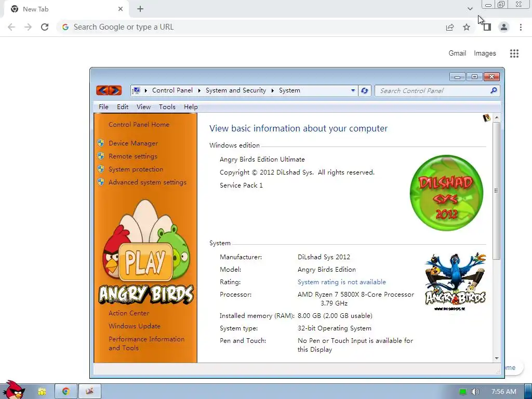Click the Show desktop strip after the clock

pos(528,391)
